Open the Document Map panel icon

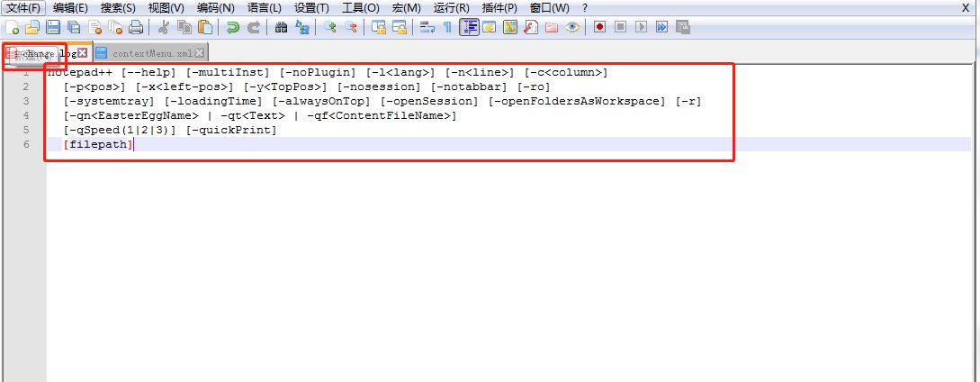510,27
